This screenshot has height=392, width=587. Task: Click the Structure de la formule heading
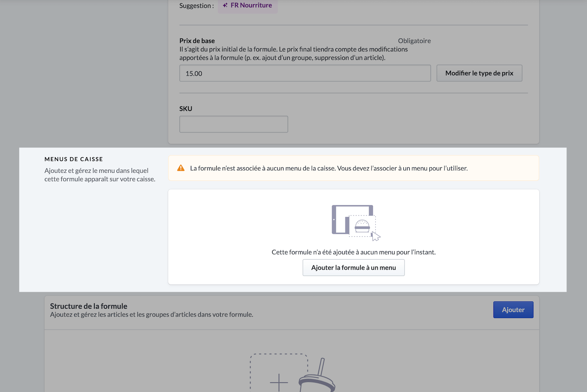click(x=88, y=306)
